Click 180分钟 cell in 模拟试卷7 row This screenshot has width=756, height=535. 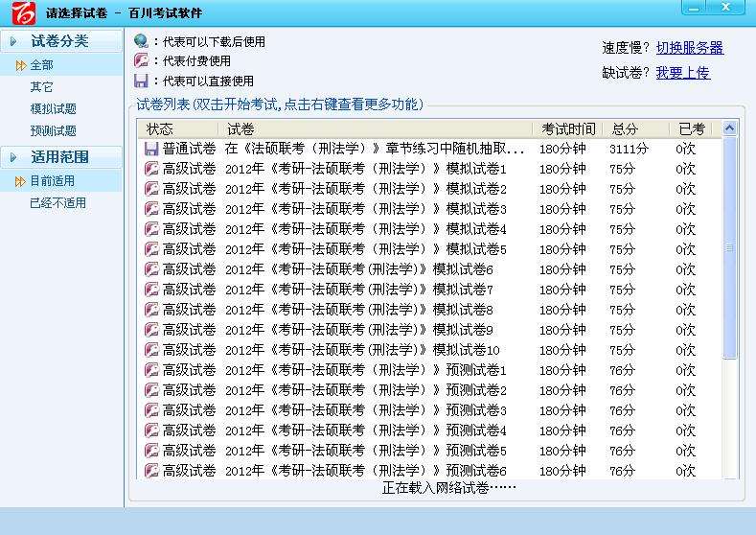(x=562, y=290)
